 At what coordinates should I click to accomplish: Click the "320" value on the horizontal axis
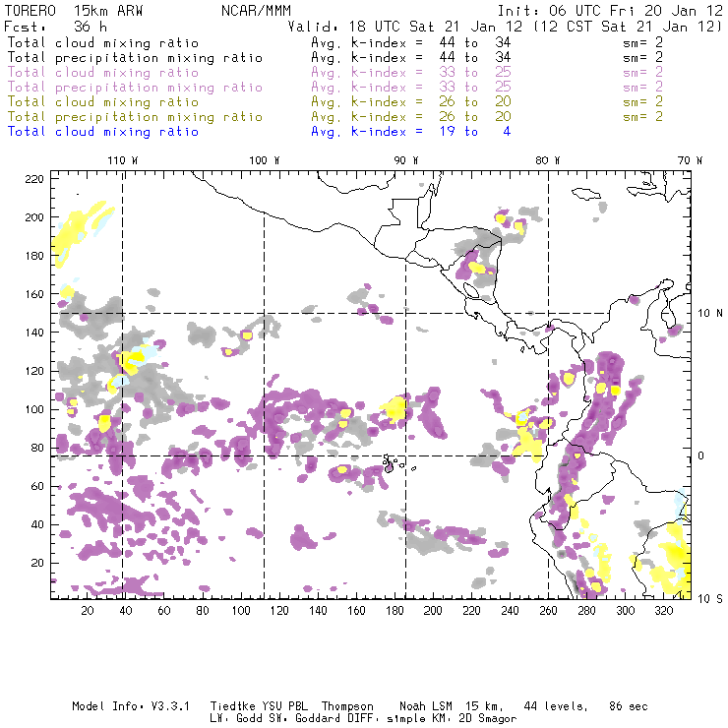click(664, 611)
